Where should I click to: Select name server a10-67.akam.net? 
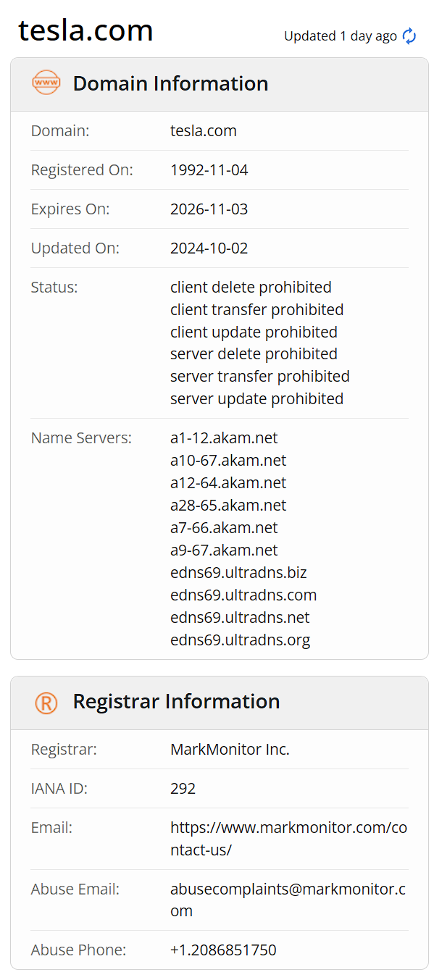pyautogui.click(x=228, y=461)
